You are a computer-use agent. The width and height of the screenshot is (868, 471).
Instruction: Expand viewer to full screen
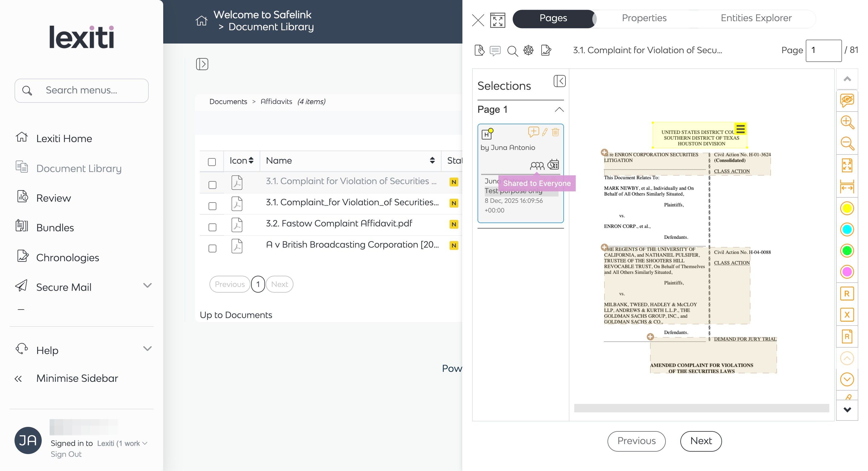(x=497, y=20)
